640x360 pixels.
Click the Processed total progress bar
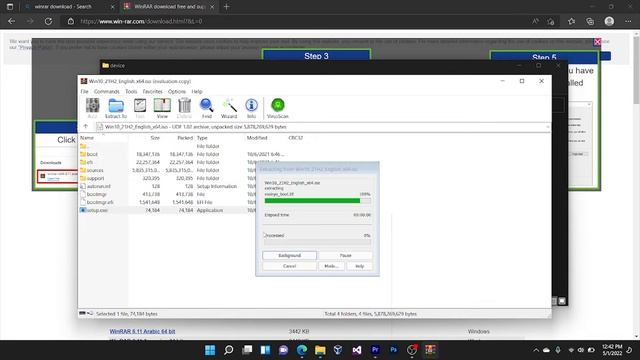[318, 242]
